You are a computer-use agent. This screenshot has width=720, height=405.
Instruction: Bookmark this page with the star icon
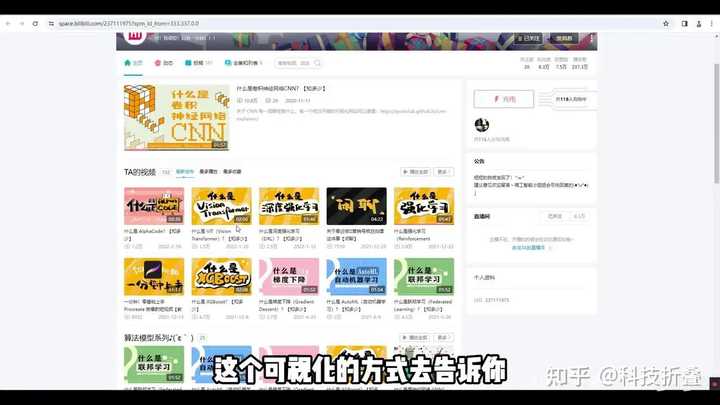[666, 22]
